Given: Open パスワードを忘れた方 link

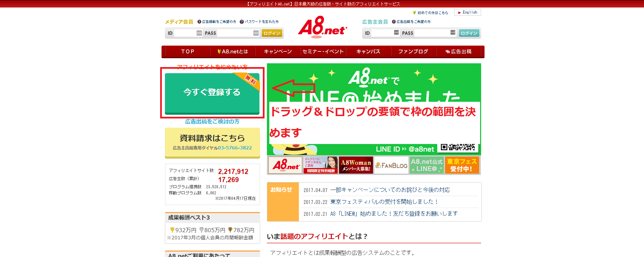Looking at the screenshot, I should 261,22.
